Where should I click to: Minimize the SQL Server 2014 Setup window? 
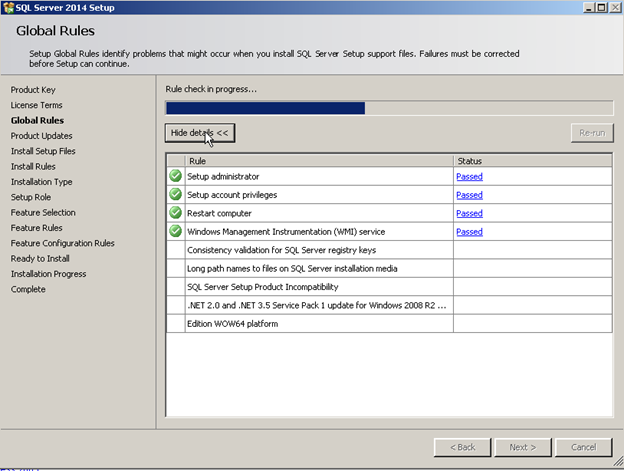pos(589,8)
